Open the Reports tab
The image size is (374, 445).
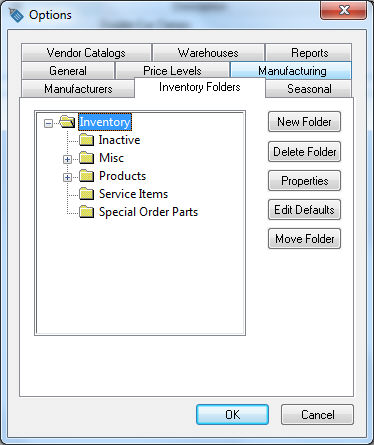309,53
